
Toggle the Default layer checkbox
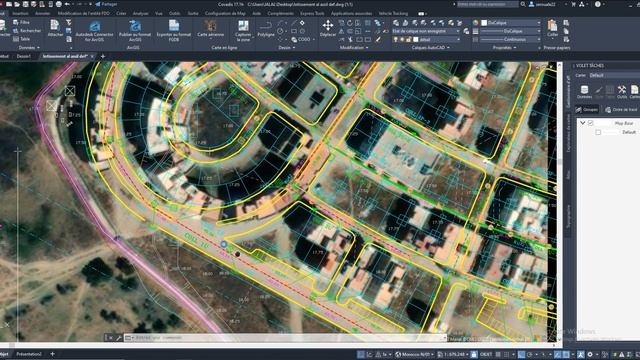pos(598,132)
